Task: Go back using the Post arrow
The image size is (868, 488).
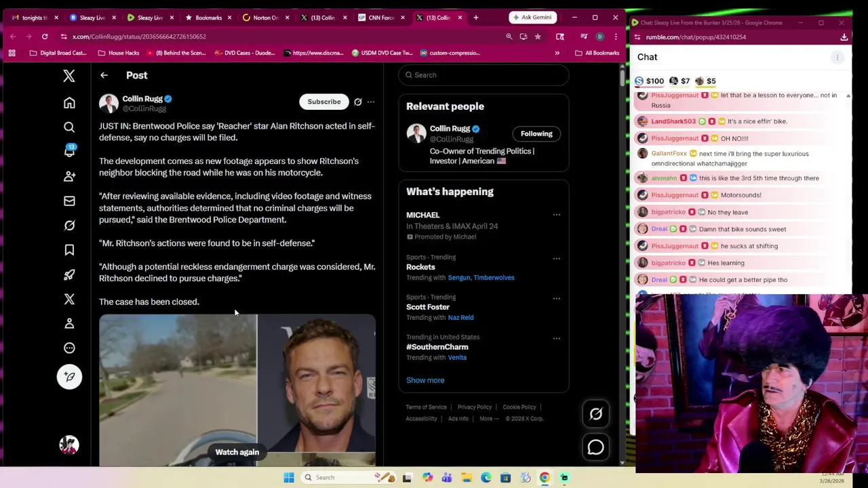Action: pos(104,75)
